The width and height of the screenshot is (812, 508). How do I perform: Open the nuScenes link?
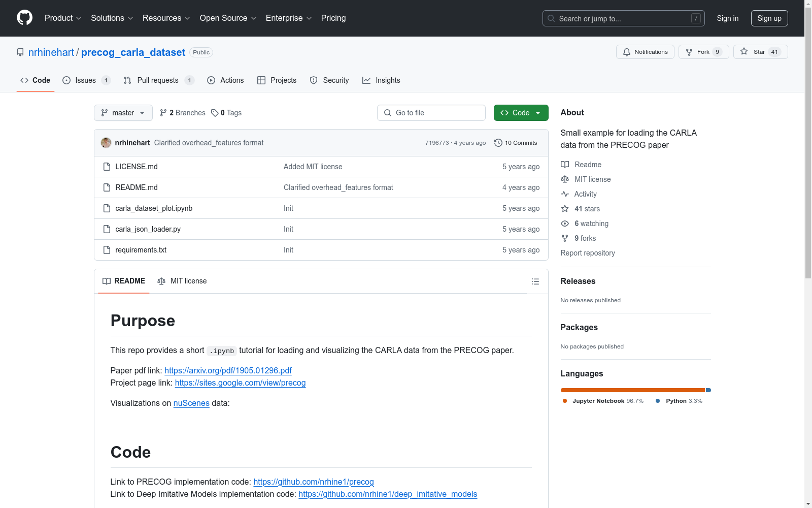[191, 403]
